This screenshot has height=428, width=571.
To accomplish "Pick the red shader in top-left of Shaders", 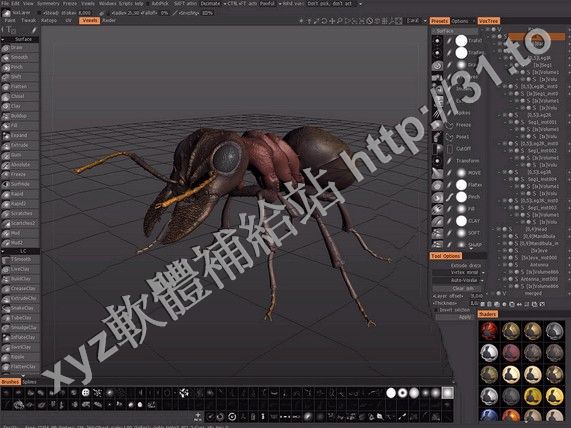I will point(489,331).
